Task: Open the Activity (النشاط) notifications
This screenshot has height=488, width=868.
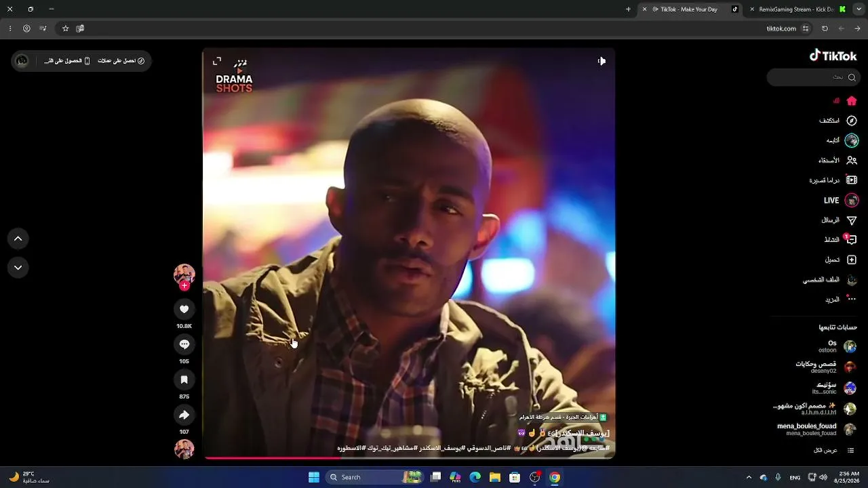Action: 841,240
